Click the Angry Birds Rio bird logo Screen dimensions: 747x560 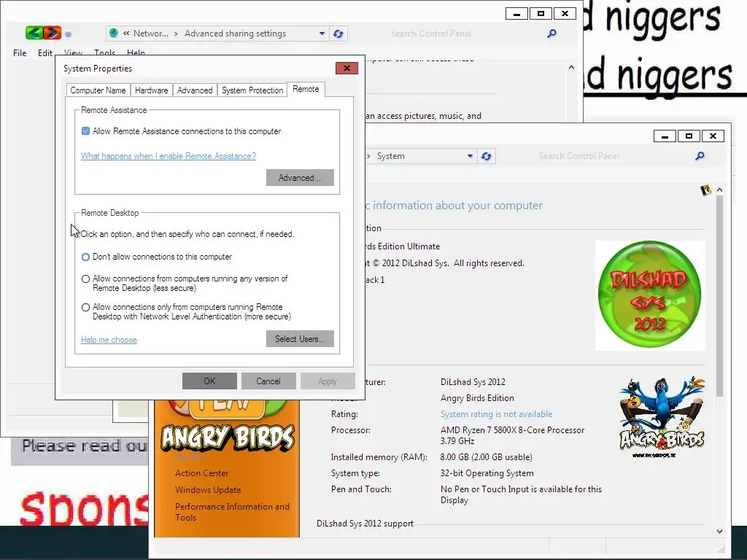pyautogui.click(x=662, y=416)
